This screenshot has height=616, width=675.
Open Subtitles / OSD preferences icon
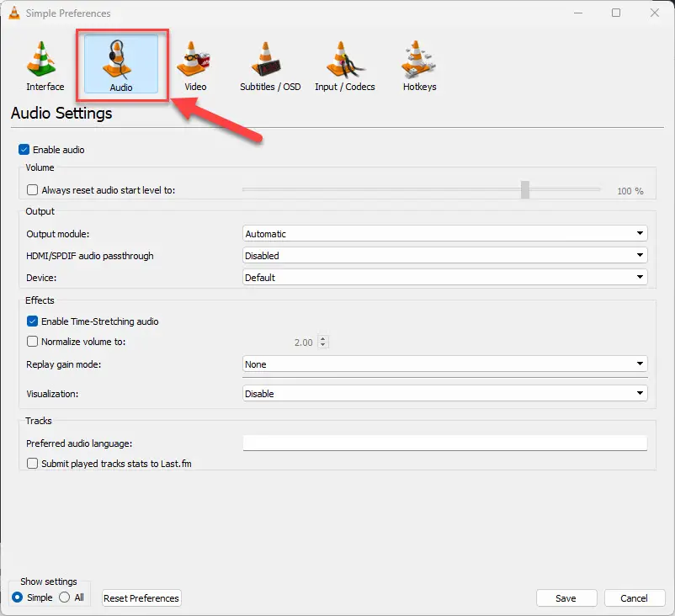coord(269,59)
